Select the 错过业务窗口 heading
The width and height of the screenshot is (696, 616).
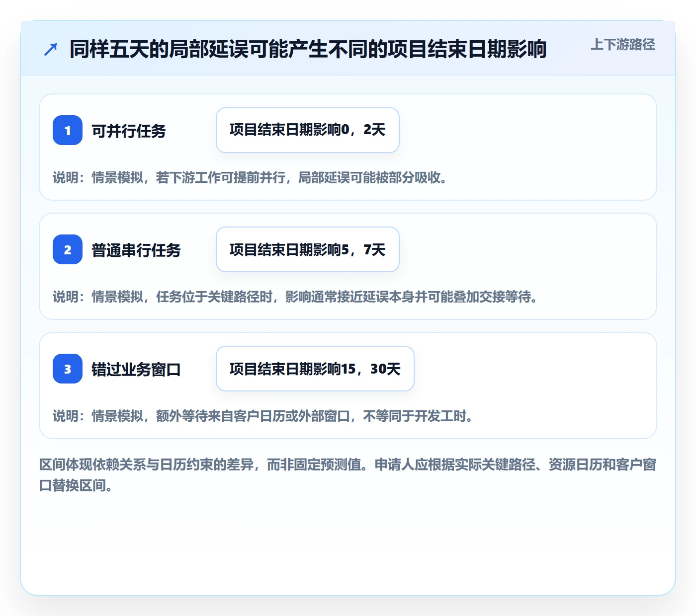point(136,369)
